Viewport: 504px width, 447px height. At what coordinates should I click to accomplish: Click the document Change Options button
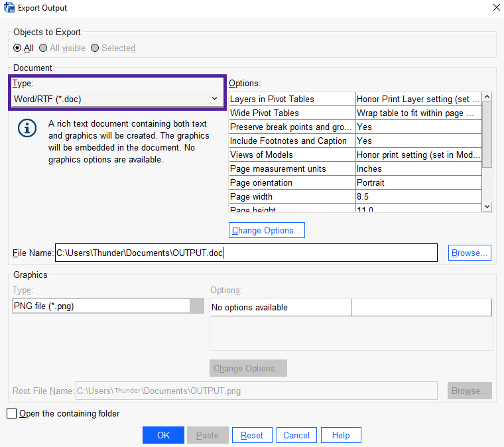(x=267, y=230)
